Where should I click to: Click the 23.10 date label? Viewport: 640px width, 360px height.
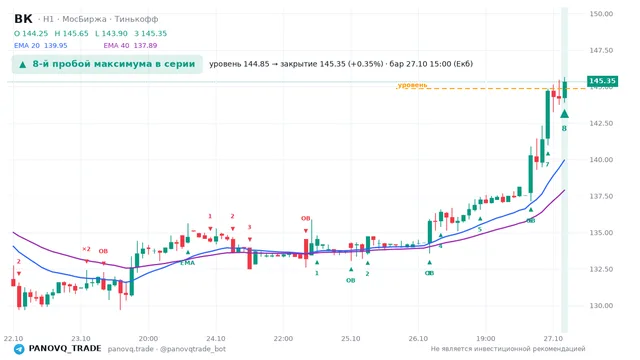pos(81,338)
